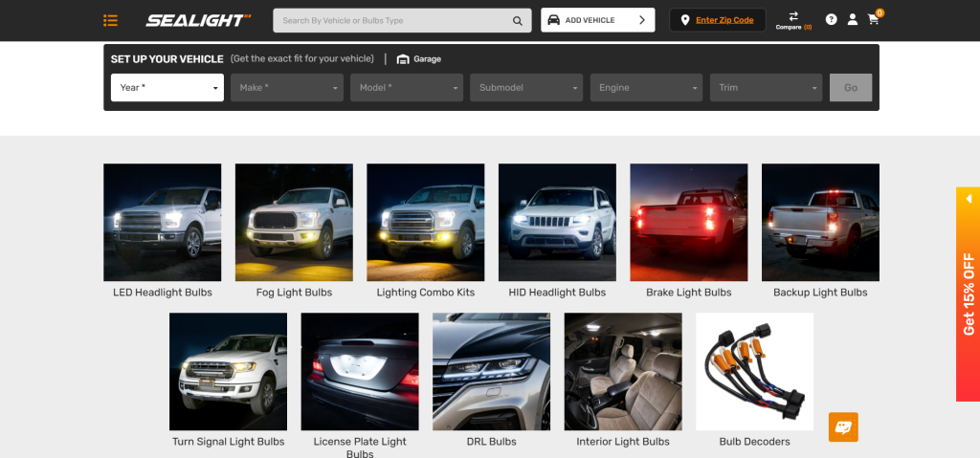
Task: Open the orange chat widget icon
Action: pyautogui.click(x=843, y=426)
